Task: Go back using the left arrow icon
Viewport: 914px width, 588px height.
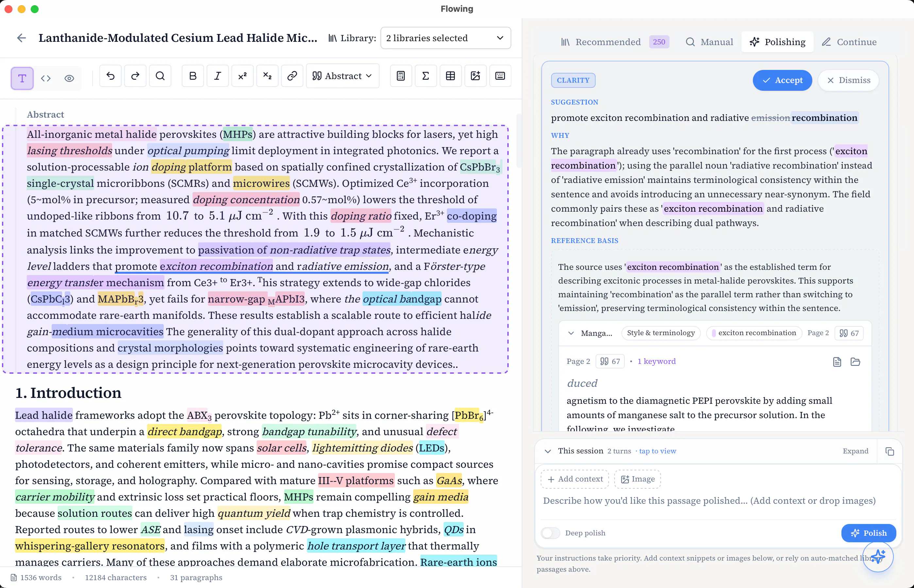Action: pos(21,38)
